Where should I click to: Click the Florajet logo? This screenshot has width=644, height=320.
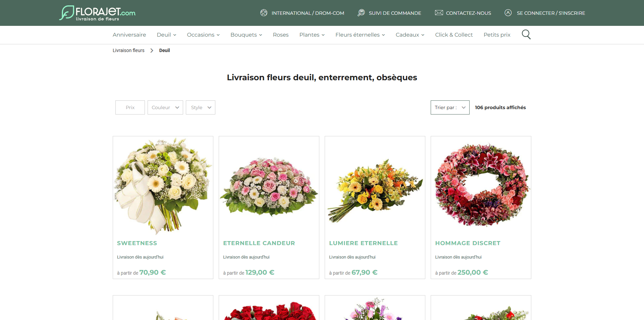[x=97, y=13]
